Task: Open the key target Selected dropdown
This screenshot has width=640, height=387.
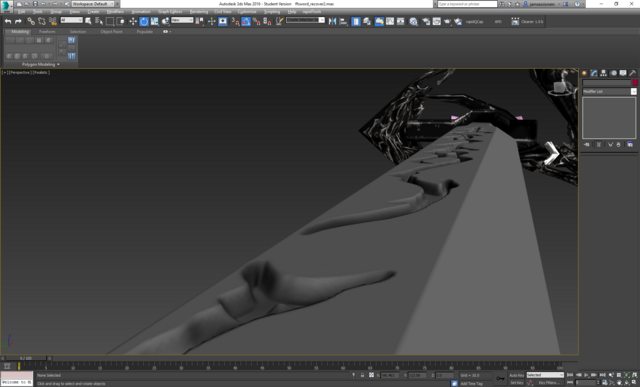Action: [545, 375]
